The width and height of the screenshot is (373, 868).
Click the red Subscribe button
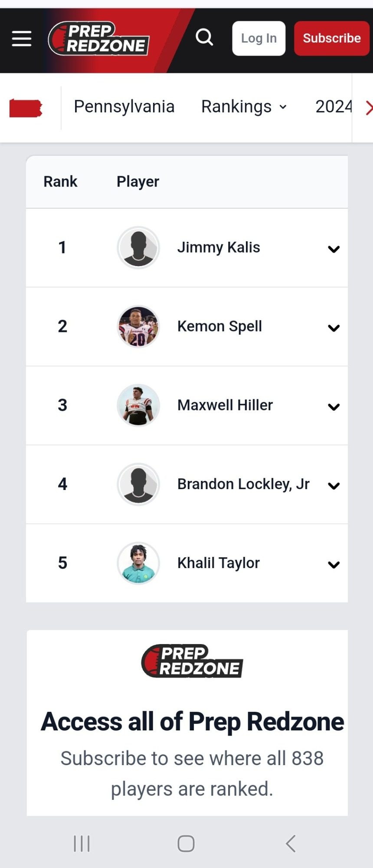[332, 38]
